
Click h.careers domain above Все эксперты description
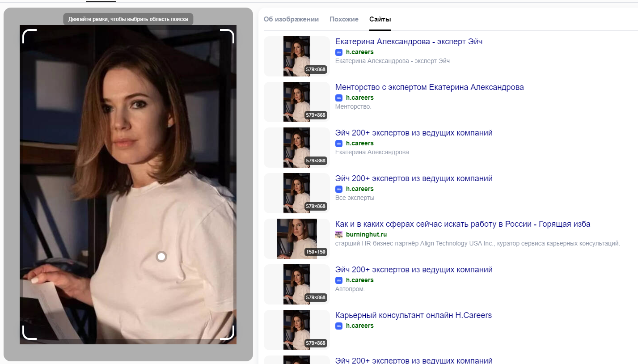pyautogui.click(x=359, y=189)
